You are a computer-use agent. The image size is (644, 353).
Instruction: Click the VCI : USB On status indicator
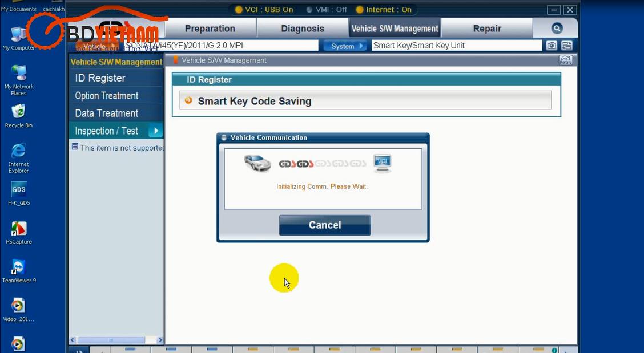click(264, 10)
